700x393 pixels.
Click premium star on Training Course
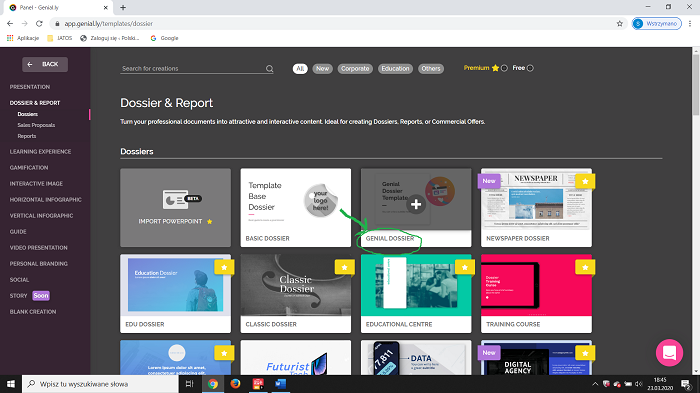click(x=585, y=268)
